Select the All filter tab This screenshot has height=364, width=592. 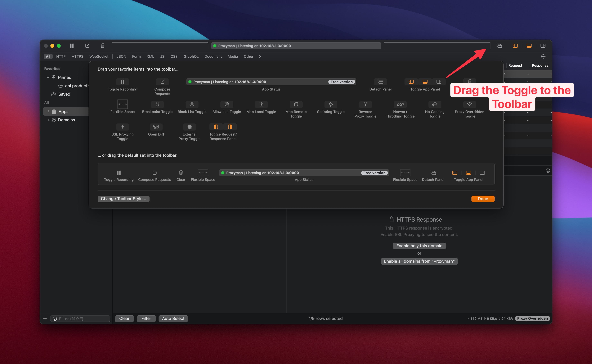(48, 56)
